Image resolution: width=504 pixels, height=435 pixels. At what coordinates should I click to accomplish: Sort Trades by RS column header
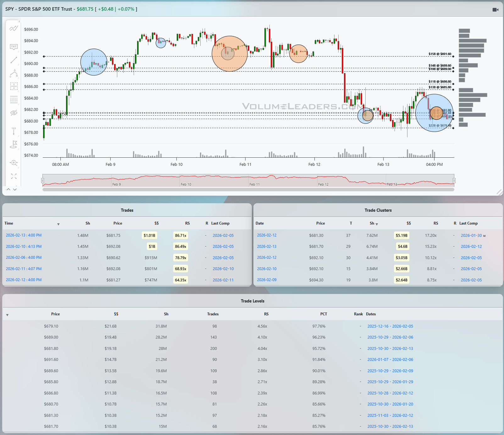[187, 223]
